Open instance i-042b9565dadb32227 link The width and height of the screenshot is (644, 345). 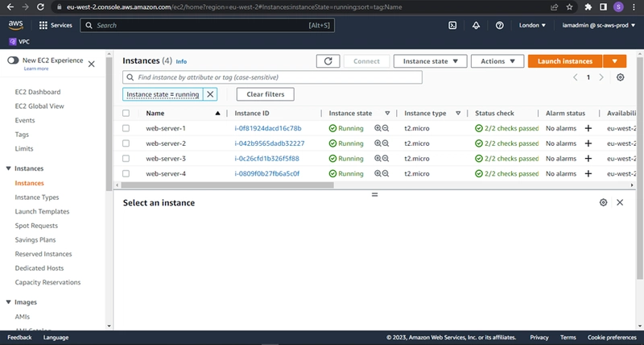(270, 143)
